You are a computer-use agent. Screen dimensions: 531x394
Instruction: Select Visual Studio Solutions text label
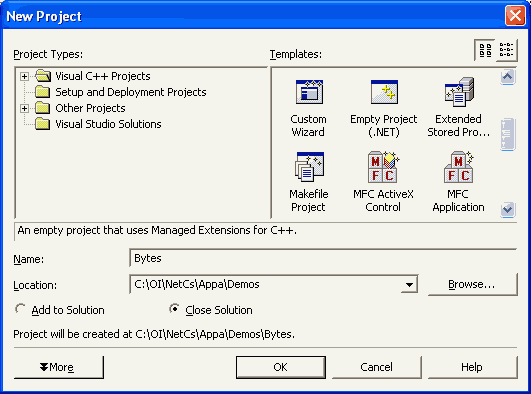(x=108, y=124)
